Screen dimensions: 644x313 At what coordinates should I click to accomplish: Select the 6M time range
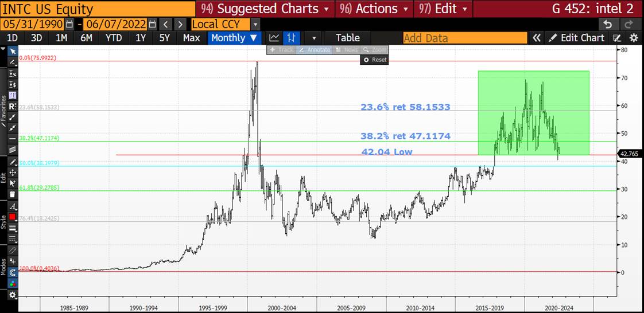86,38
